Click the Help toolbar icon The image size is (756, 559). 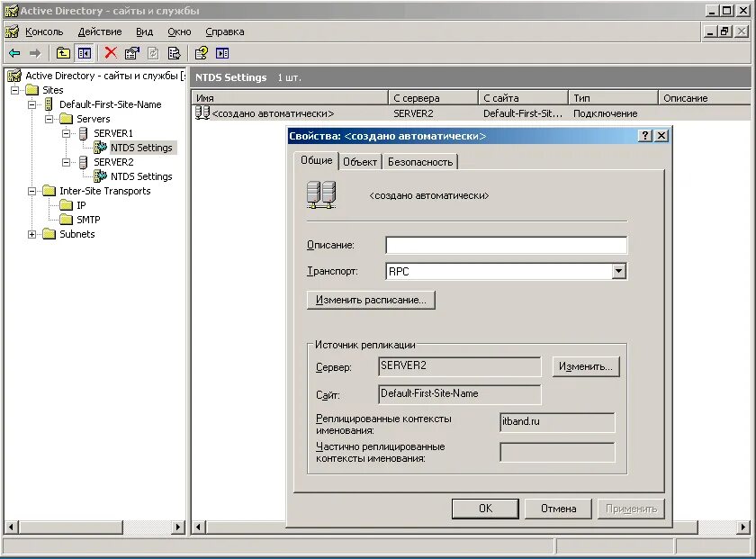coord(201,53)
